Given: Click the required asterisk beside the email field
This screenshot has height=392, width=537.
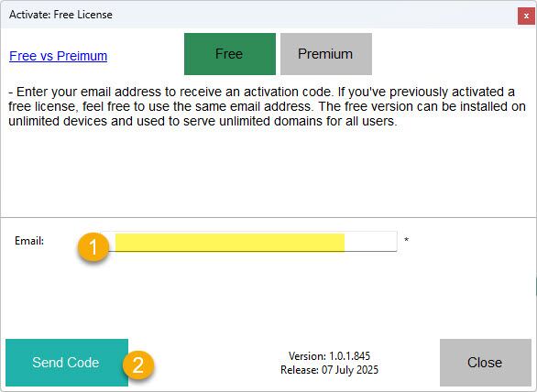Looking at the screenshot, I should coord(406,240).
